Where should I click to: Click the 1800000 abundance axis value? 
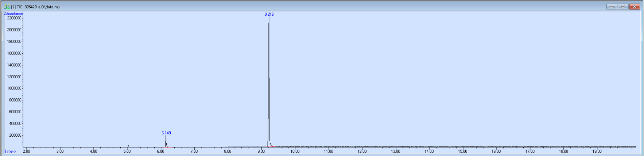(x=14, y=42)
